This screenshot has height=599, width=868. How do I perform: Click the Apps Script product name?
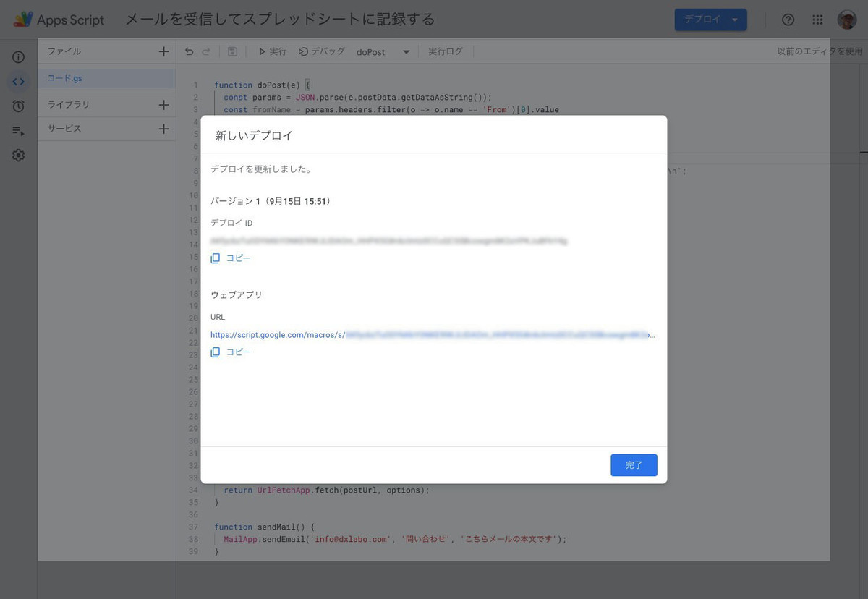(71, 20)
